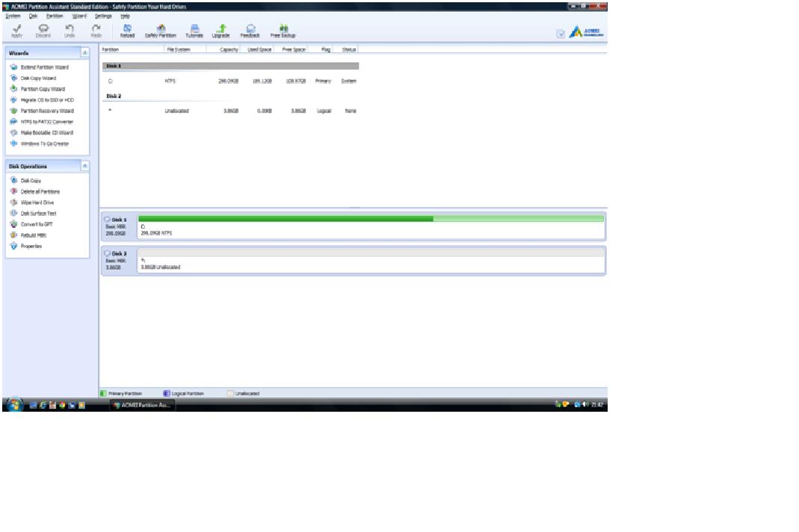
Task: Click the Capacity column header
Action: (x=223, y=49)
